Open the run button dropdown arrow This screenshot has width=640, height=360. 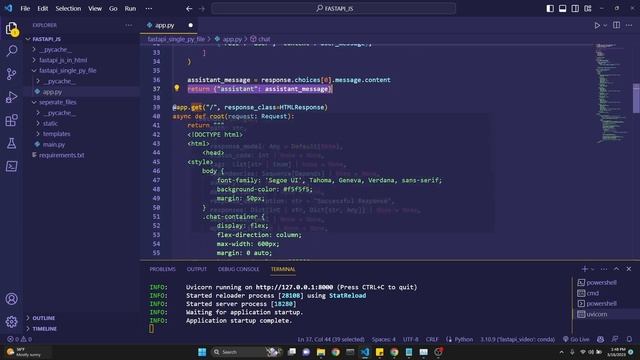pyautogui.click(x=605, y=25)
